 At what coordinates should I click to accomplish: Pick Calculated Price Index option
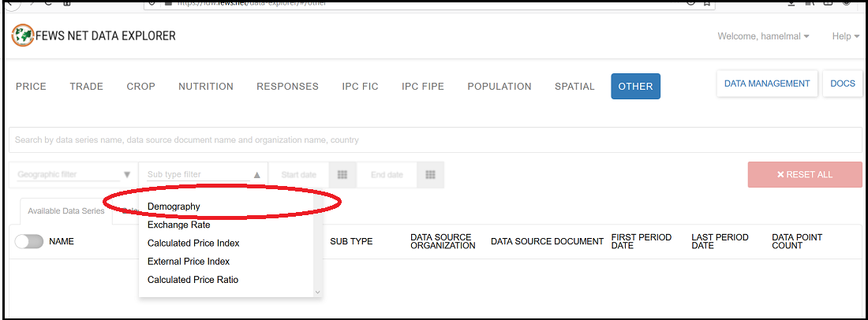[193, 243]
